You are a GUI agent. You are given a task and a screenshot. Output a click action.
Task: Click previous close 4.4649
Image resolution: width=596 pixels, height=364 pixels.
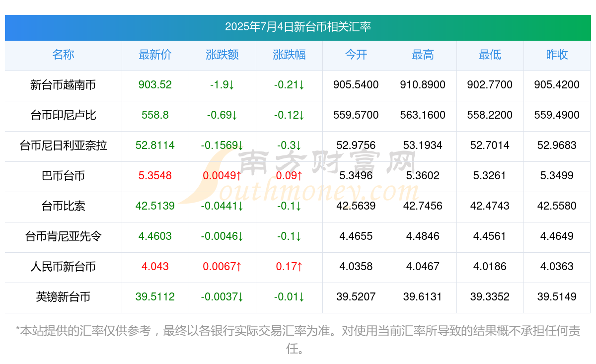557,236
